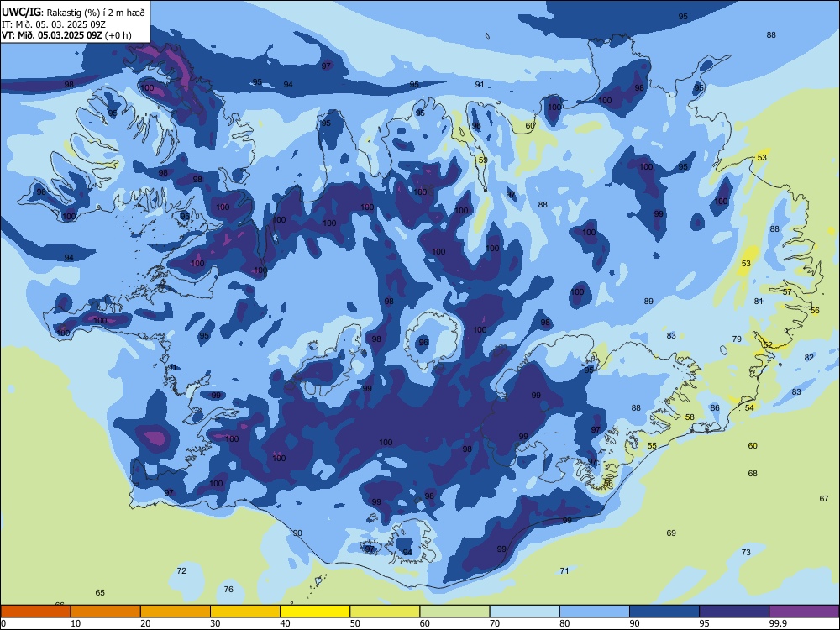Click the '54' humidity value on the map
840x630 pixels.
(x=749, y=407)
